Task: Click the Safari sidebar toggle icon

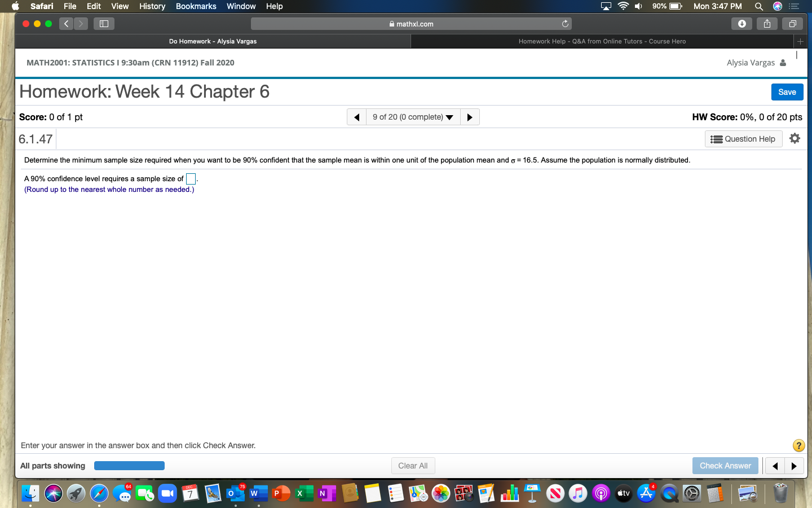Action: 104,24
